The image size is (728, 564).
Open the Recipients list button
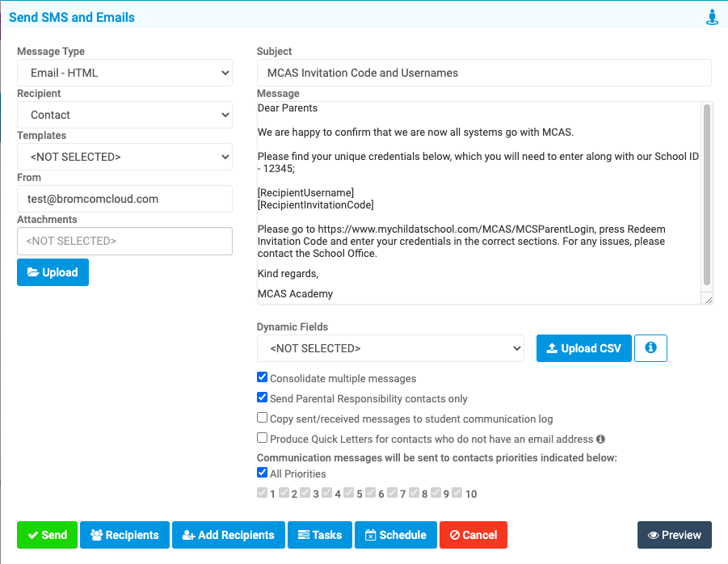coord(124,535)
